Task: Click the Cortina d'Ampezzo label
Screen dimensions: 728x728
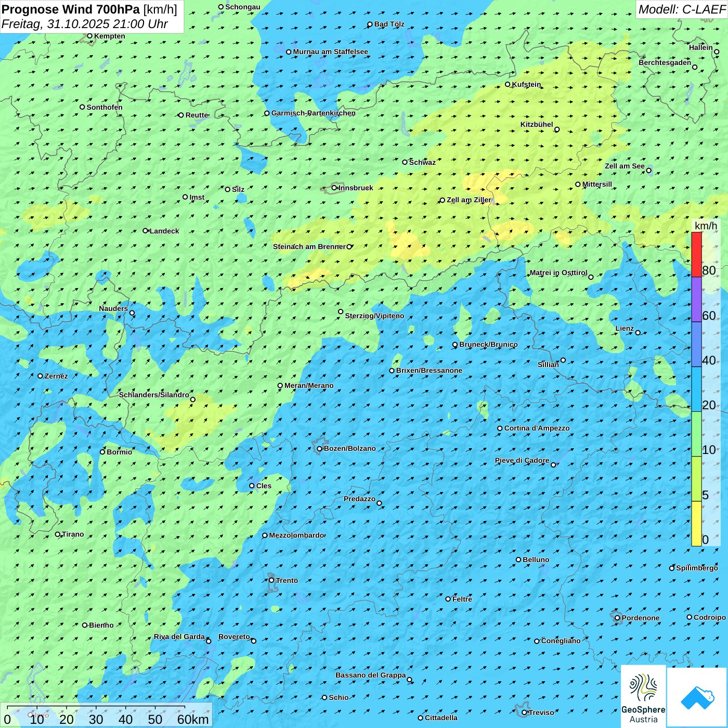Action: (x=537, y=428)
